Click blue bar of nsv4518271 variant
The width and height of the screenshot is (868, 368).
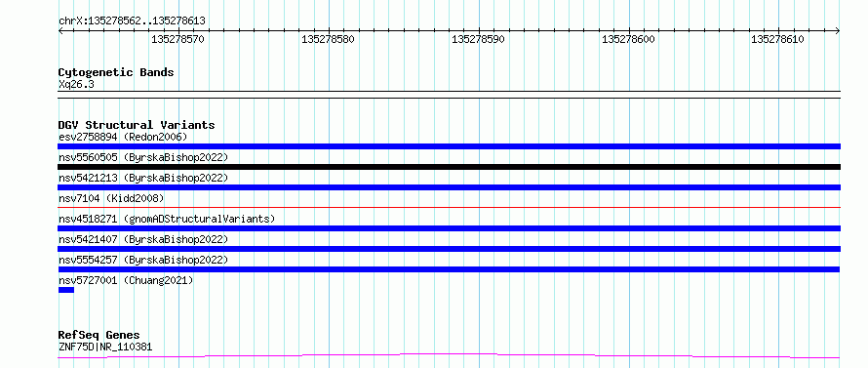tap(449, 228)
